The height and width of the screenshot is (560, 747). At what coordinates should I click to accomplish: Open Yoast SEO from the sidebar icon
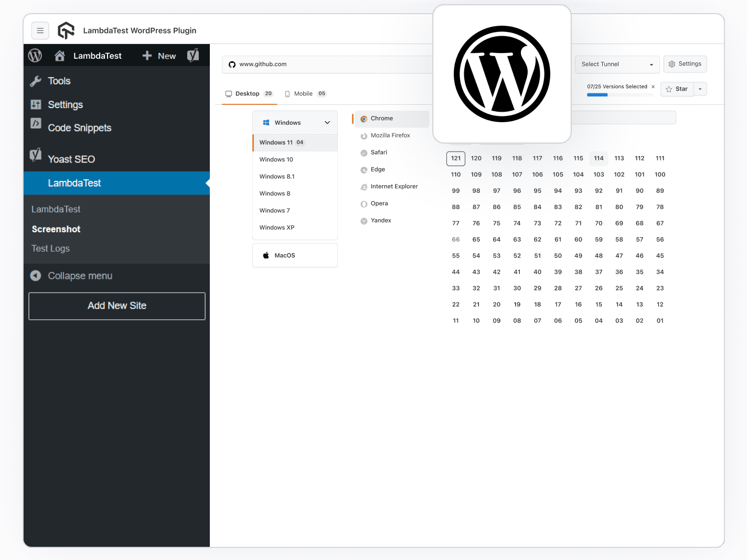click(35, 155)
